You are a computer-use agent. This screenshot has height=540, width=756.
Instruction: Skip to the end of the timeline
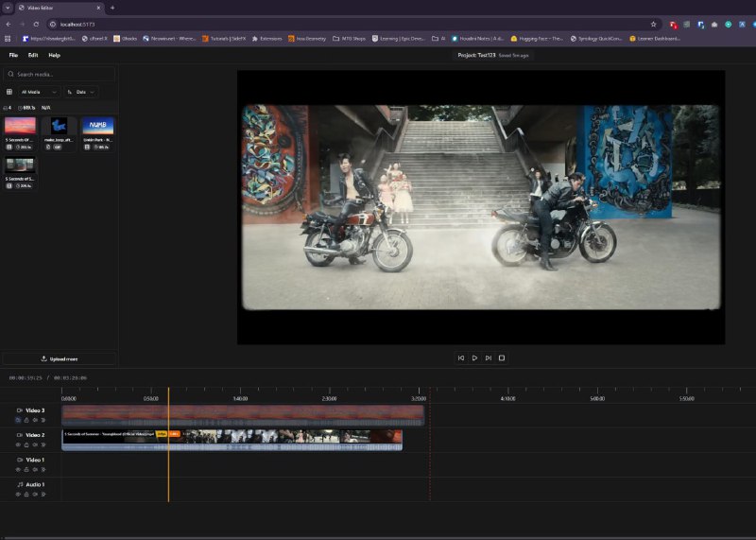tap(488, 357)
